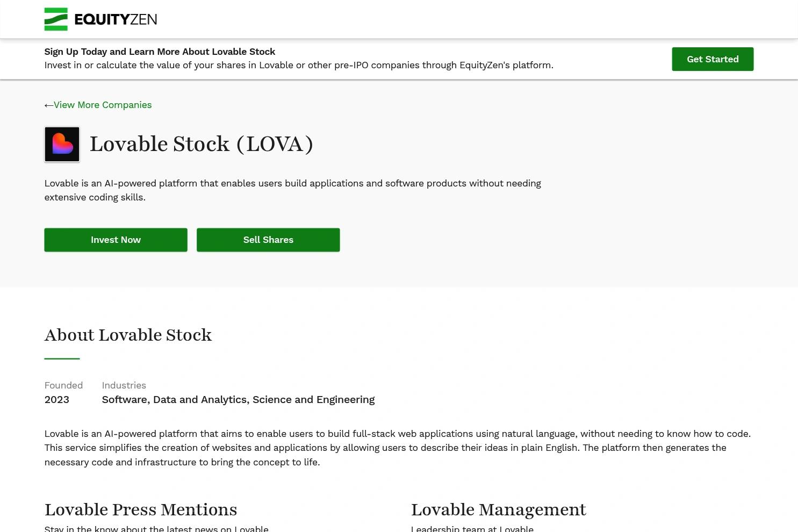
Task: Click the short company summary under the title
Action: [292, 190]
